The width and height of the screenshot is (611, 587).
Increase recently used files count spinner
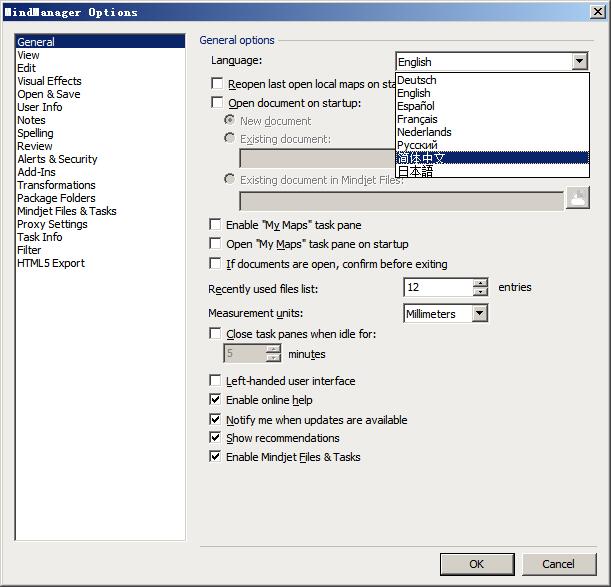point(480,283)
